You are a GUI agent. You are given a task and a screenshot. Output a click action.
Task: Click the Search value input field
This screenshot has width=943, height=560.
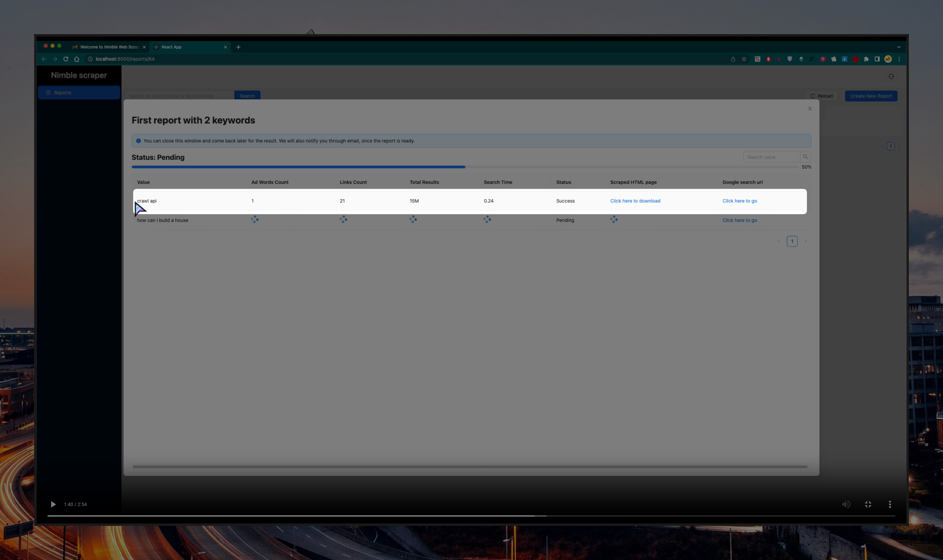point(771,157)
